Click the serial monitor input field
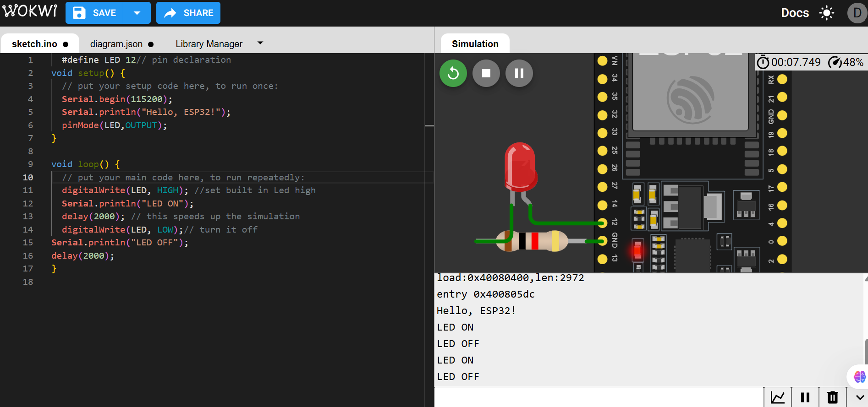 (x=599, y=397)
